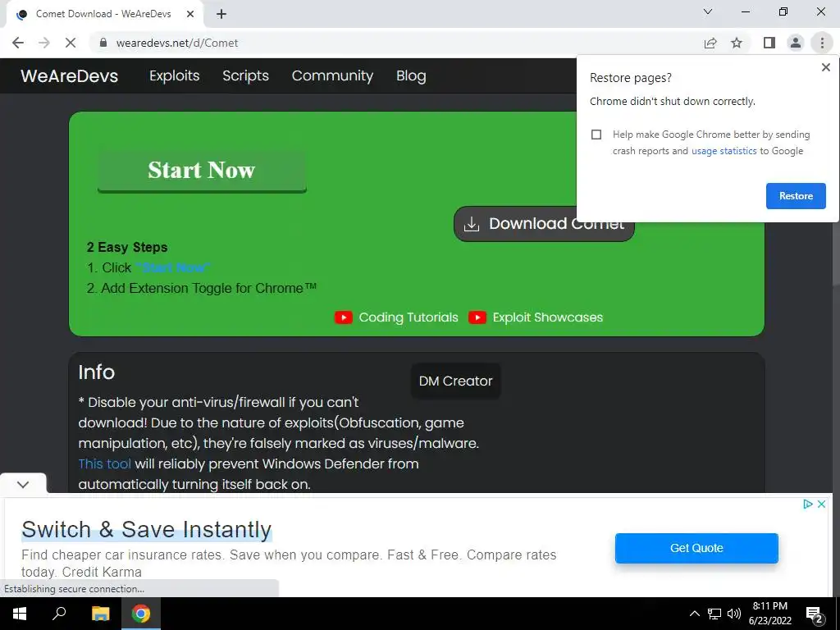Screen dimensions: 840x630
Task: Open the Switch & Save Instantly ad headline
Action: 147,530
